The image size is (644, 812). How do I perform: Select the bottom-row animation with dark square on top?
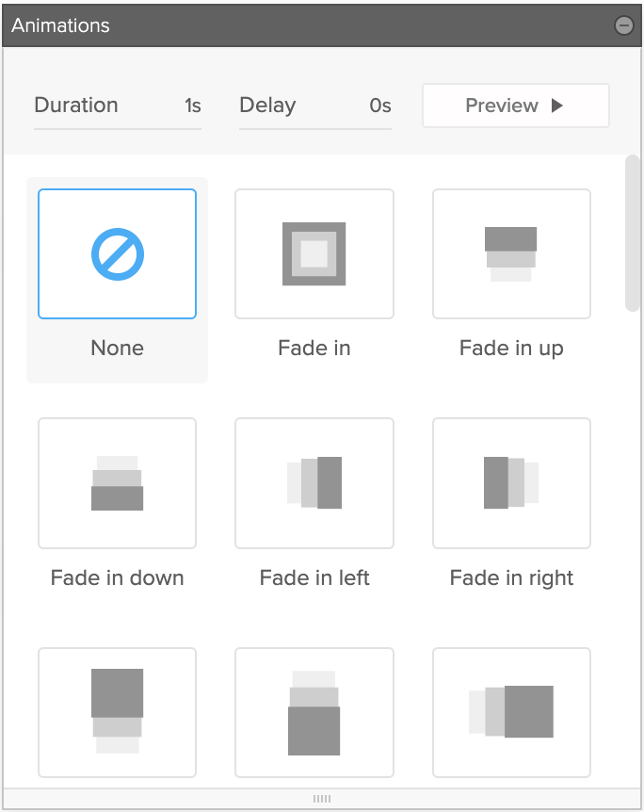pos(117,711)
